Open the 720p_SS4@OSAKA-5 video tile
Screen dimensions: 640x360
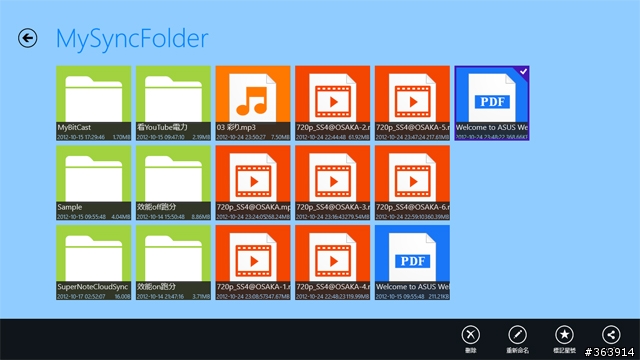click(x=412, y=103)
